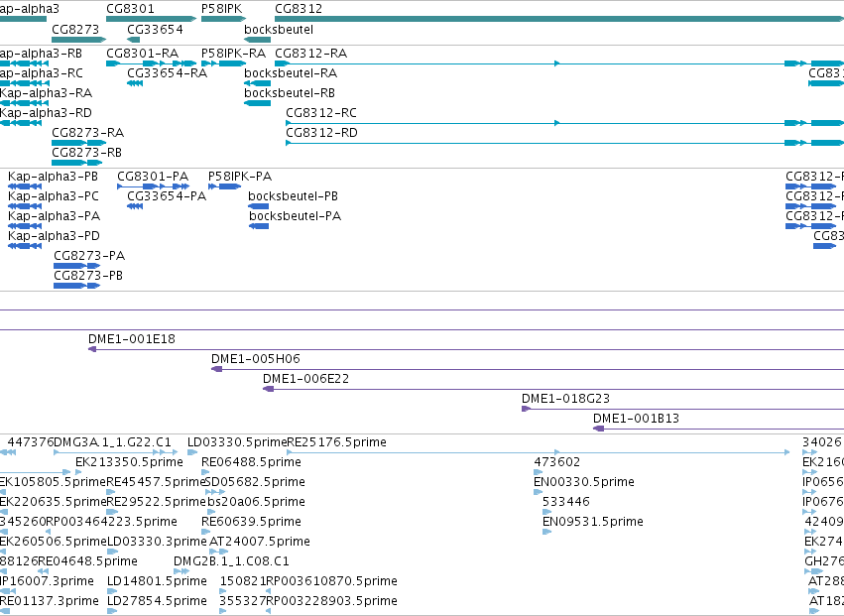This screenshot has width=844, height=616.
Task: Select the CG8273-PB protein label
Action: coord(88,275)
